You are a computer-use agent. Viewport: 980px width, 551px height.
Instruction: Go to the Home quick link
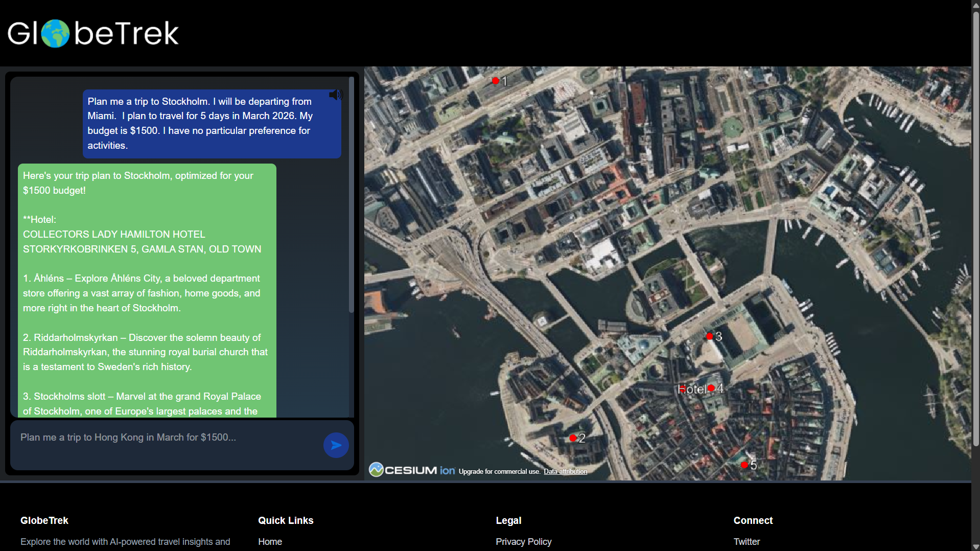coord(270,542)
